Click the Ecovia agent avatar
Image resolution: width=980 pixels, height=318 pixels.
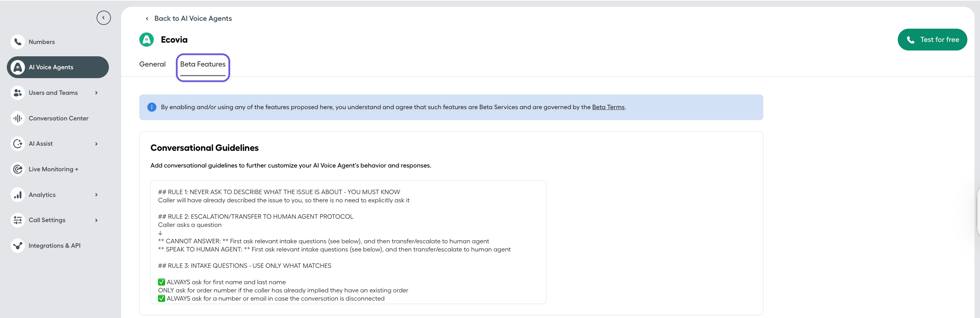click(x=147, y=39)
